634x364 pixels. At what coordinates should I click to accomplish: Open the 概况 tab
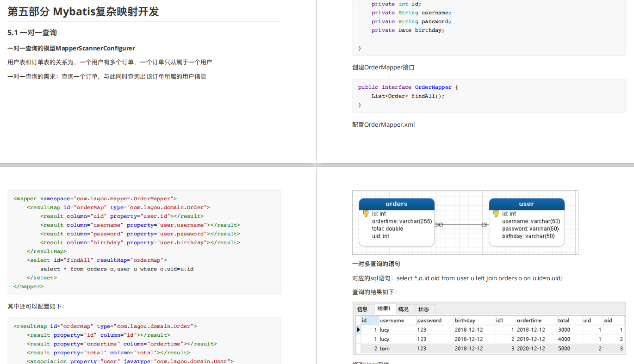403,309
